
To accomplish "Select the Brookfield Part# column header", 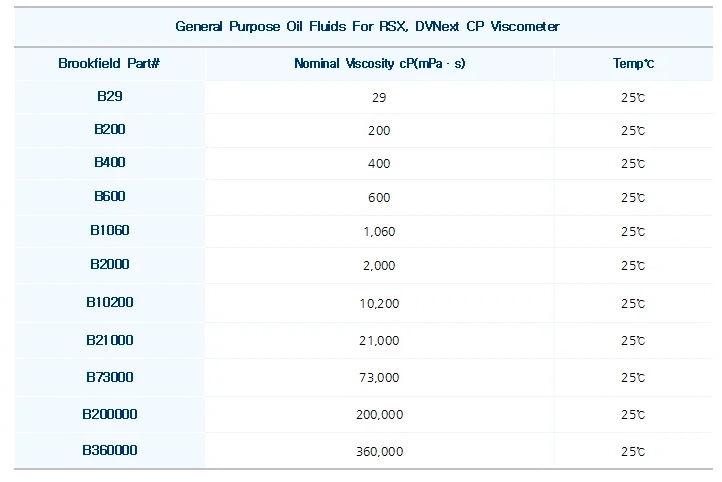I will (109, 63).
